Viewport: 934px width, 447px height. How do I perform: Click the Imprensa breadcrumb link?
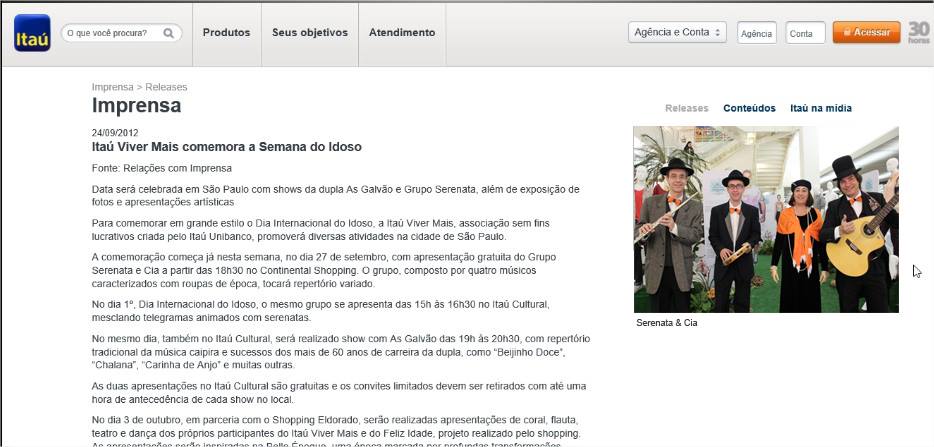[x=113, y=87]
